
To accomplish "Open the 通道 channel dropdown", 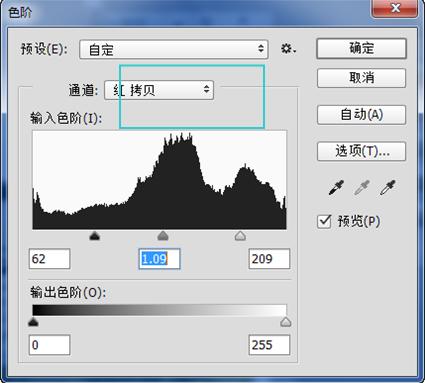I will click(159, 90).
